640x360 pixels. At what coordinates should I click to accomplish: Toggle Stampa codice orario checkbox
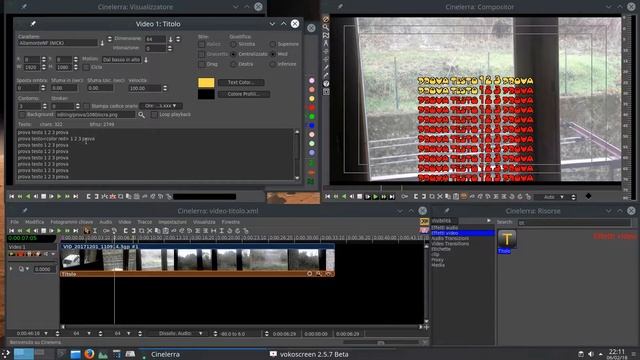pos(87,106)
